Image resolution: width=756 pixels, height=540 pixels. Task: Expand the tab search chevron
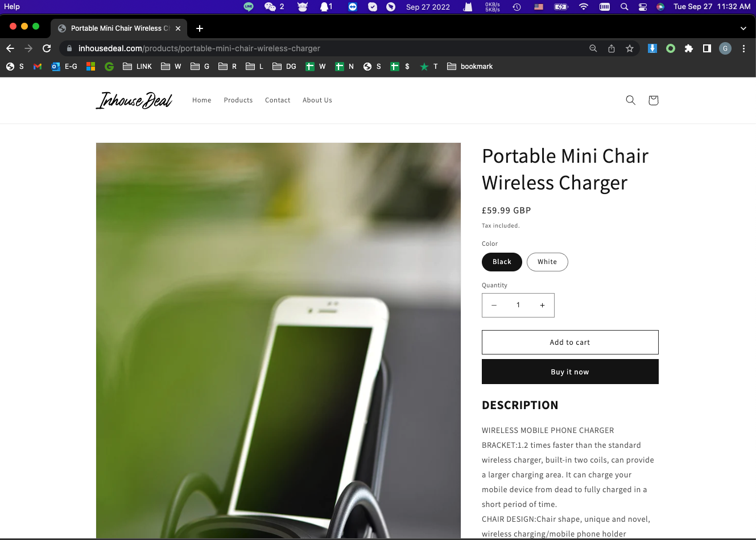743,28
